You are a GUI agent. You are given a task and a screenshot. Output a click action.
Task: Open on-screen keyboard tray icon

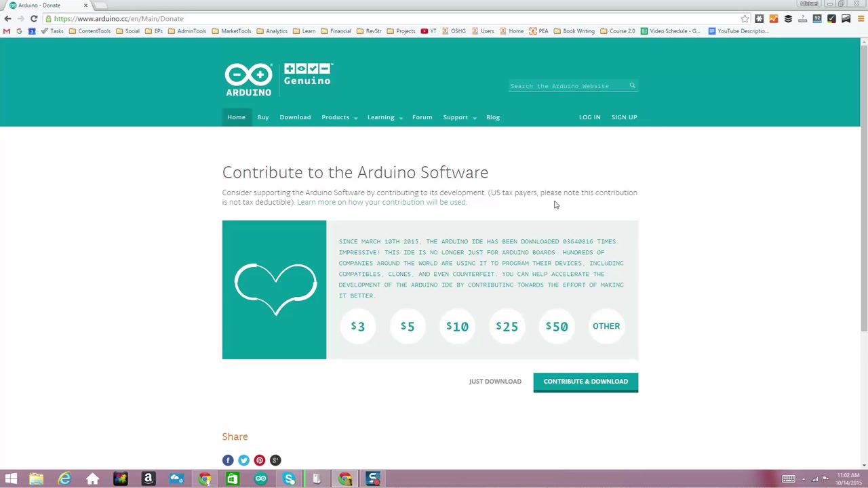788,479
